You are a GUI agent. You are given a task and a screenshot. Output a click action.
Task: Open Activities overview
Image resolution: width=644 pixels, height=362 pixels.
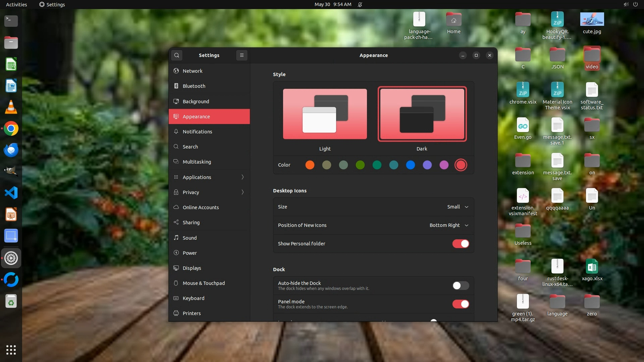(x=16, y=4)
